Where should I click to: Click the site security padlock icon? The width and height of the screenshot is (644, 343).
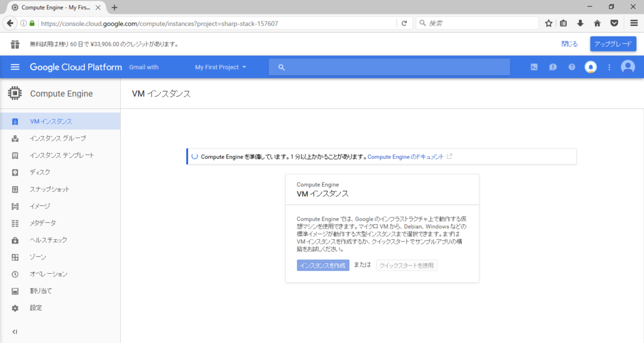pyautogui.click(x=32, y=23)
